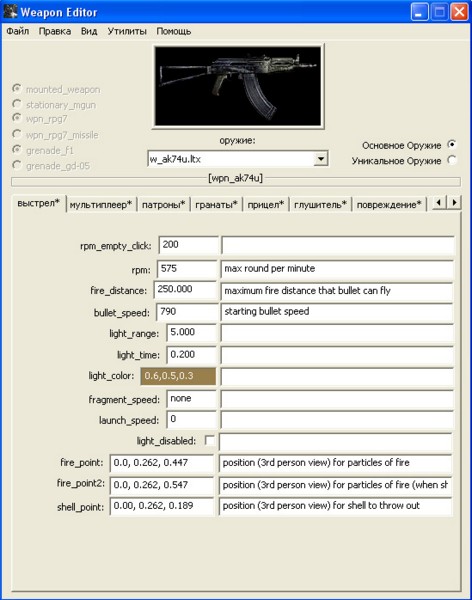Viewport: 472px width, 600px height.
Task: Close the Weapon Editor window
Action: click(x=459, y=12)
